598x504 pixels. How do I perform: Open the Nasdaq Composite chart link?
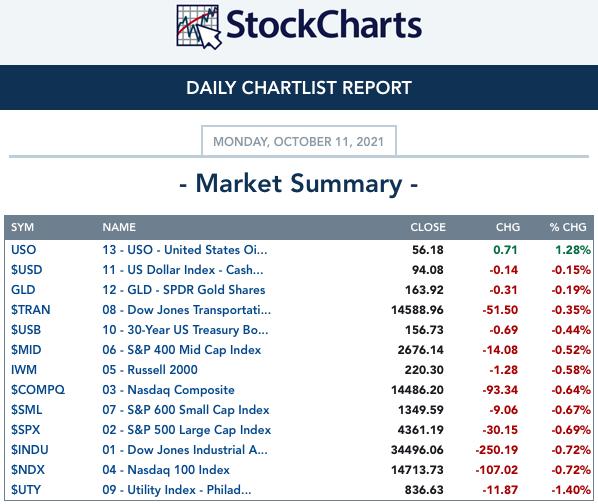(168, 390)
